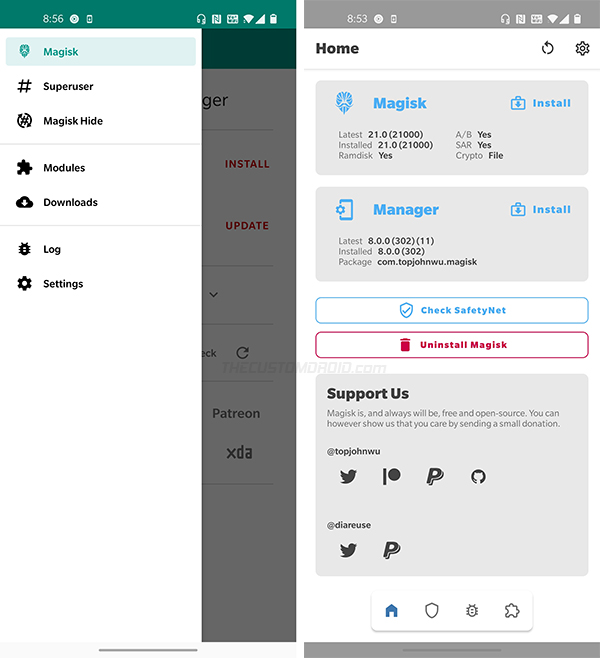Tap the Magisk title on the Magisk card
The width and height of the screenshot is (600, 658).
400,103
